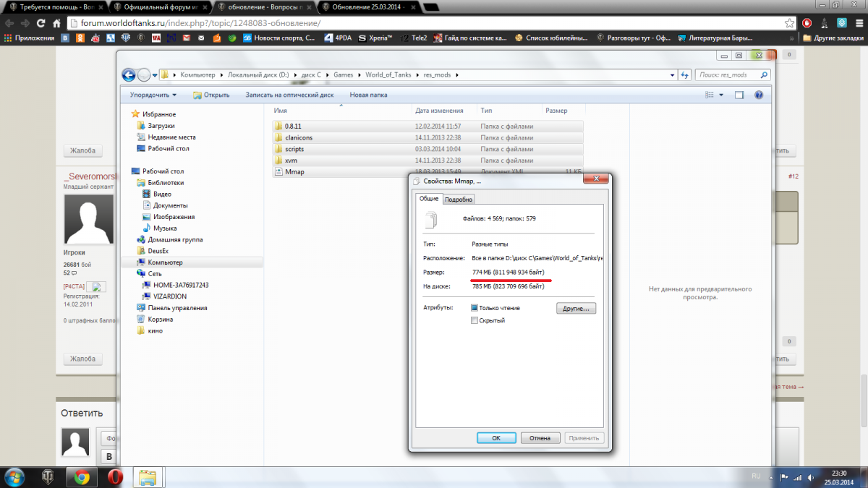This screenshot has height=488, width=868.
Task: Open address bar history dropdown arrow
Action: 673,75
